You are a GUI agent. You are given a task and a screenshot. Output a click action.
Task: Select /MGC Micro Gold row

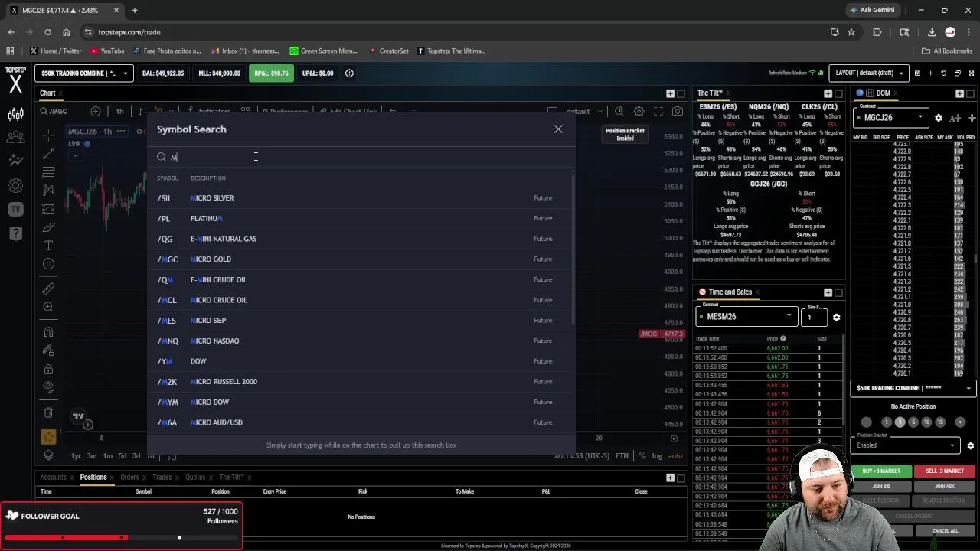(x=361, y=259)
